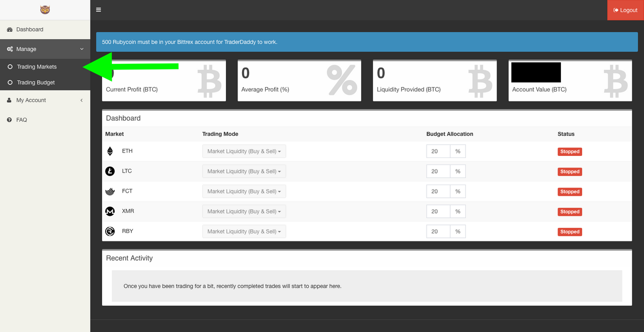Click ETH budget allocation input field

[438, 151]
